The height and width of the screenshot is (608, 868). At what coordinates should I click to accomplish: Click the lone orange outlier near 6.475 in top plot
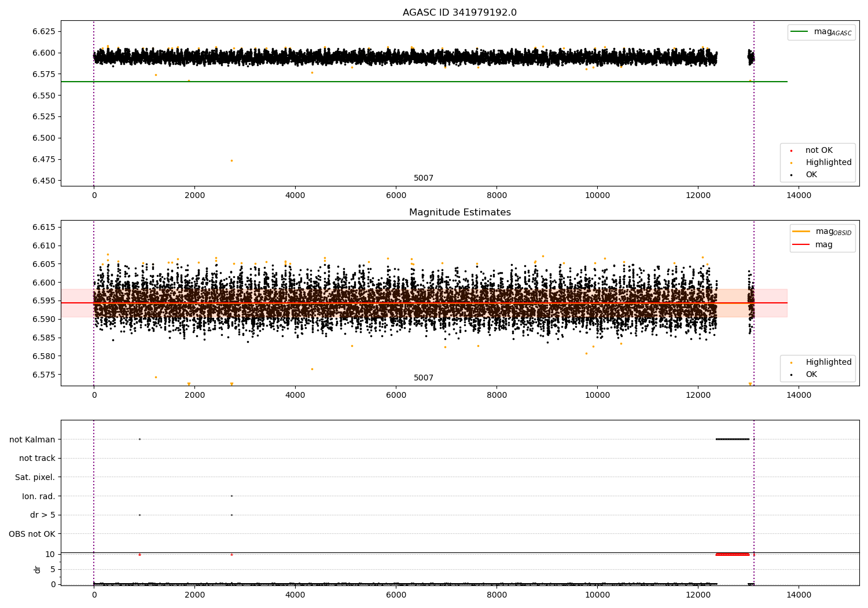[x=231, y=160]
